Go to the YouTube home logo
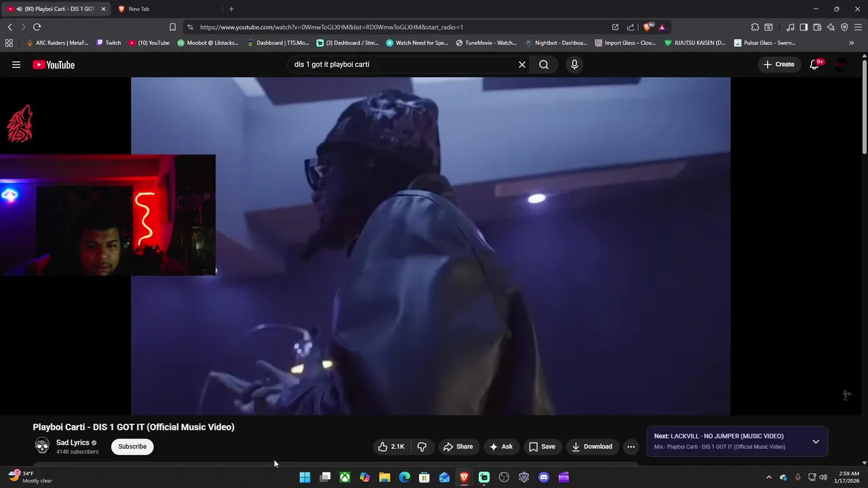Viewport: 868px width, 488px height. 54,65
